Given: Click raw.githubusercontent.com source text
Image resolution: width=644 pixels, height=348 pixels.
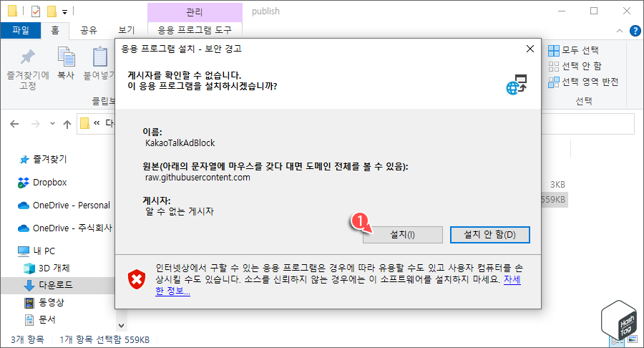Looking at the screenshot, I should 197,178.
